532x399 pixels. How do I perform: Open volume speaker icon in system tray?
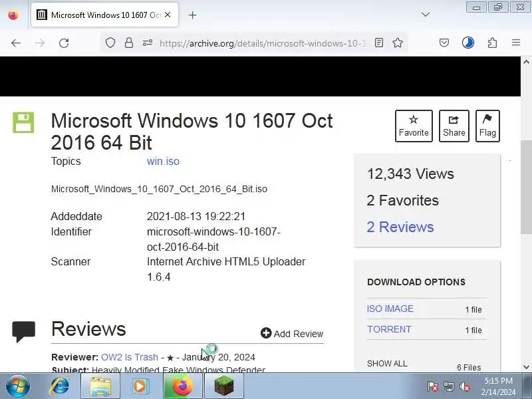[465, 386]
